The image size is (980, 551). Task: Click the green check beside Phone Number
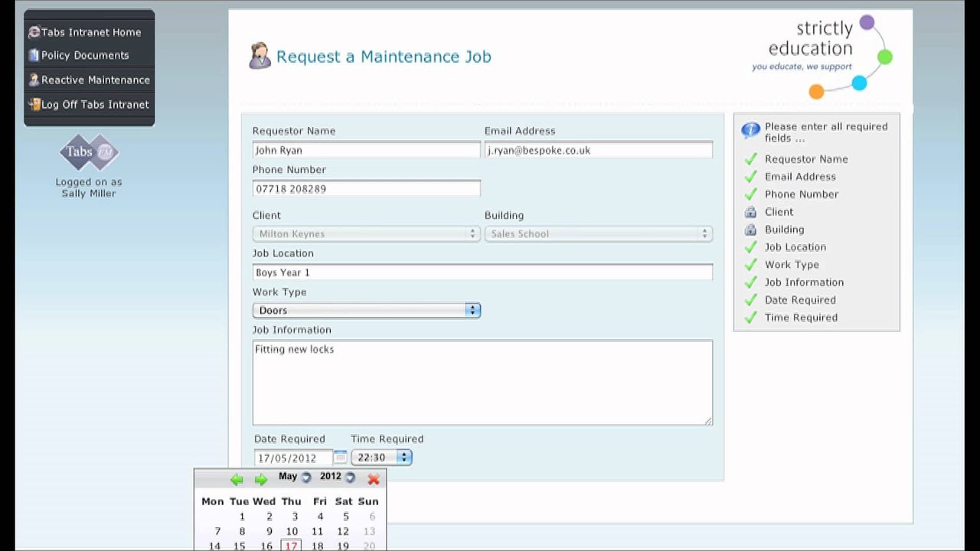coord(750,194)
